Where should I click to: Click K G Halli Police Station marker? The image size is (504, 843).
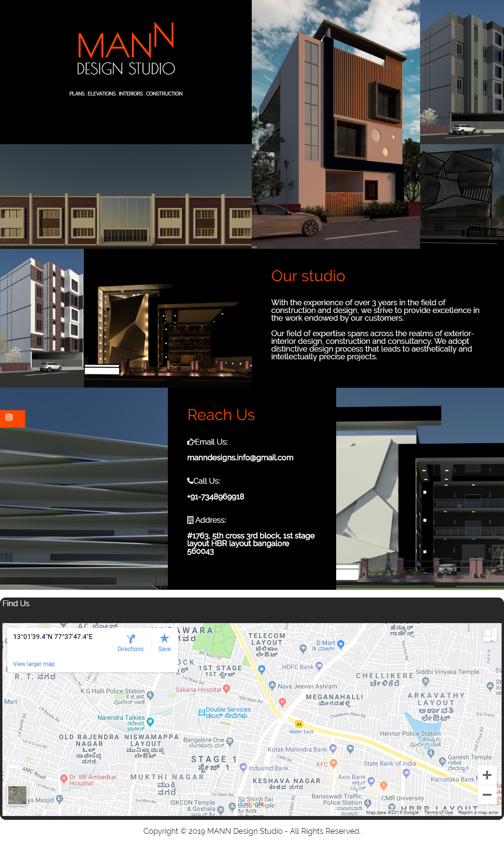tap(150, 695)
